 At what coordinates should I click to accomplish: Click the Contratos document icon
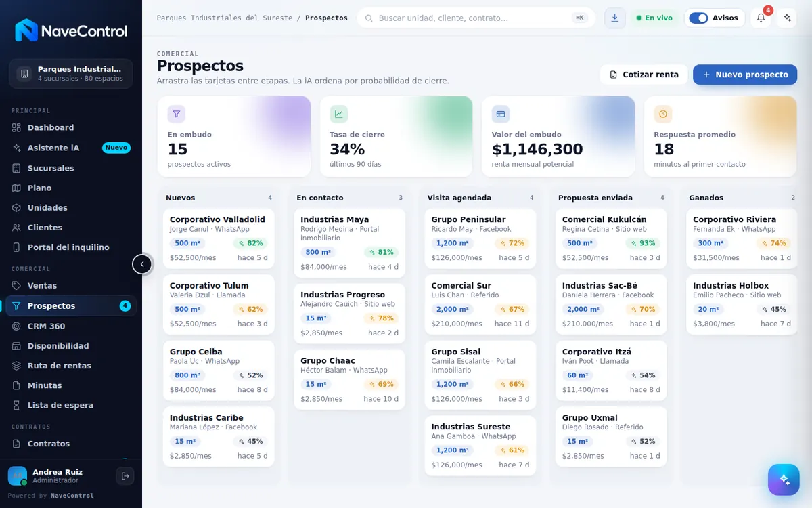tap(17, 444)
